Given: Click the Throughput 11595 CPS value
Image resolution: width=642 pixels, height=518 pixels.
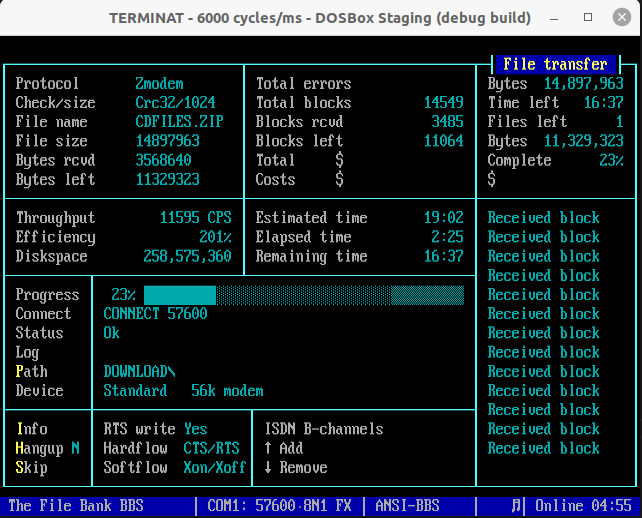Looking at the screenshot, I should [x=196, y=217].
